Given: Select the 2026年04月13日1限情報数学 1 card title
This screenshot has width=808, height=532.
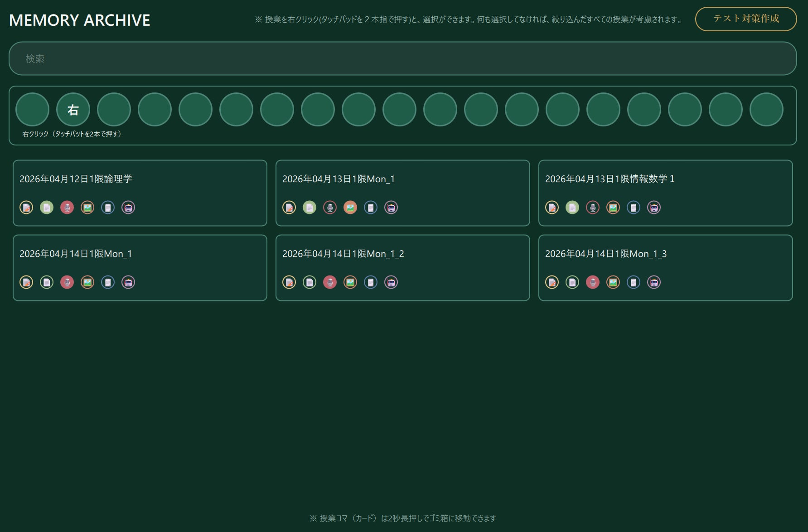Looking at the screenshot, I should 610,179.
